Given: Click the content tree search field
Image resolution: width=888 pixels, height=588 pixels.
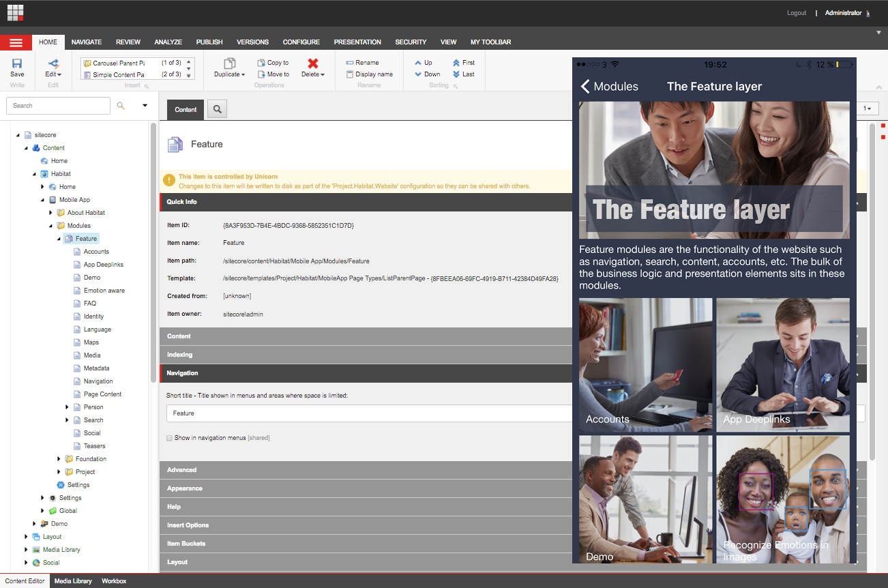Looking at the screenshot, I should (58, 106).
